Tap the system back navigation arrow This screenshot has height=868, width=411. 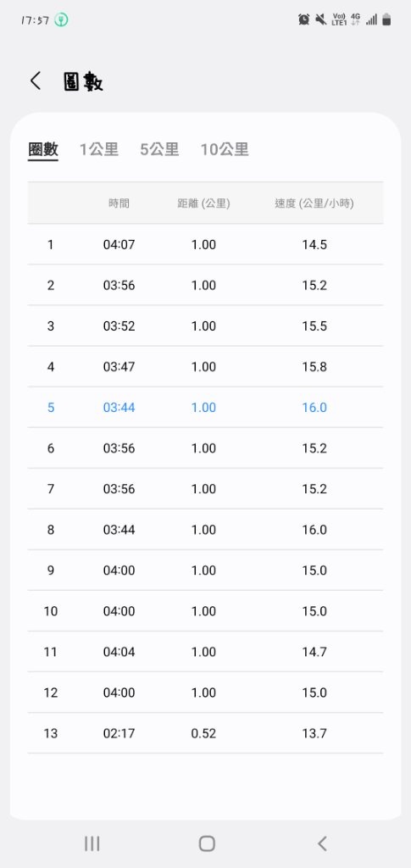(x=322, y=843)
